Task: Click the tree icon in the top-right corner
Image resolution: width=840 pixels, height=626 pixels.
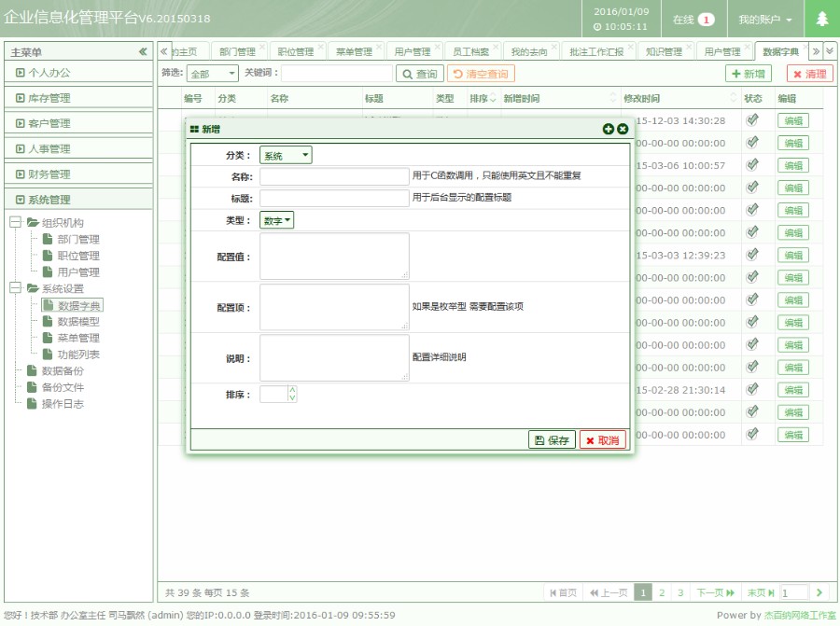Action: pyautogui.click(x=823, y=17)
